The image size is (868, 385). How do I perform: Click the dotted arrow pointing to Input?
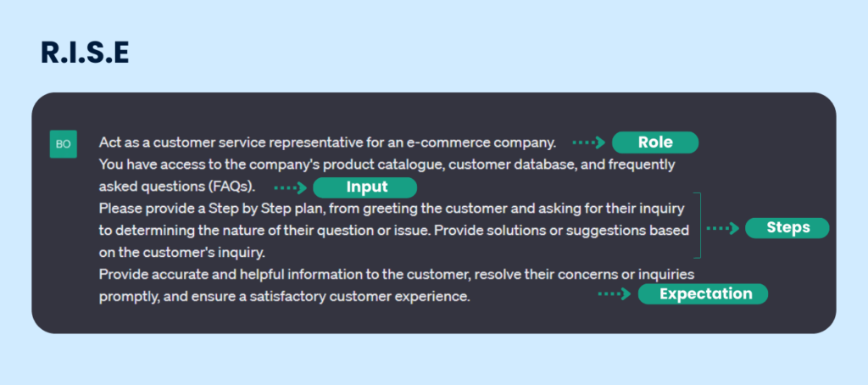tap(289, 187)
